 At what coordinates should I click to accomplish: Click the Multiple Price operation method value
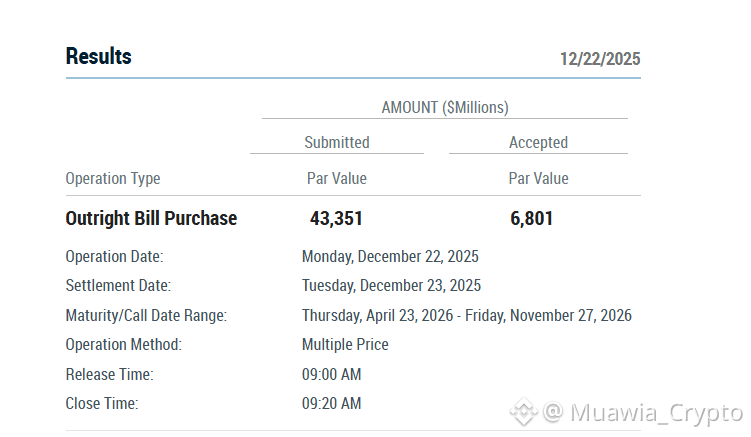(345, 345)
